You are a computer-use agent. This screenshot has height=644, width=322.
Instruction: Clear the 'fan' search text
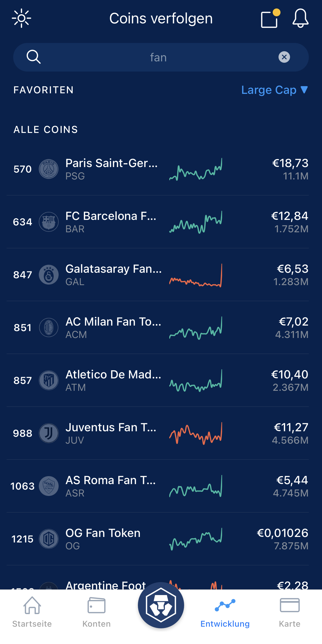284,57
